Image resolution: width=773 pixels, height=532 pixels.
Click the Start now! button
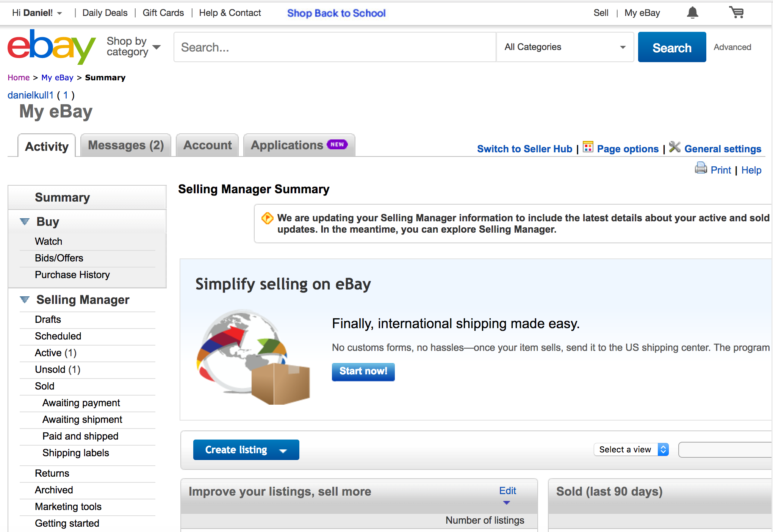point(363,372)
